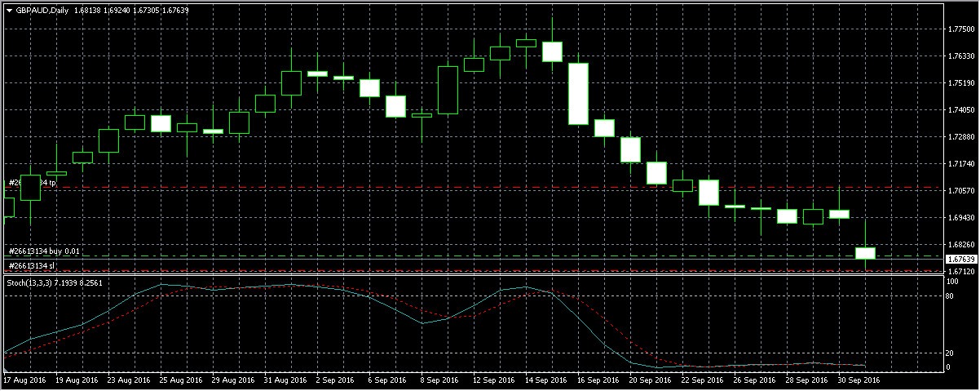
Task: Click price level 1.69430 on the scale
Action: (x=960, y=218)
